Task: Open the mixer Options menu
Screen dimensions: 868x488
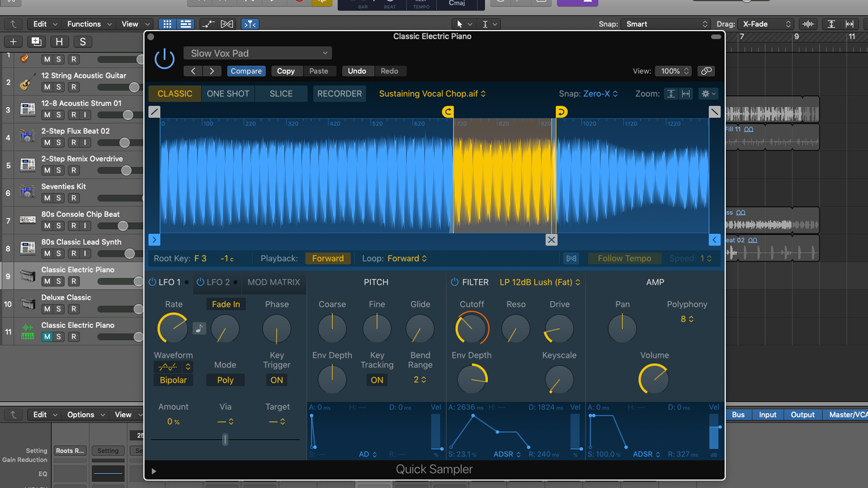Action: [86, 414]
